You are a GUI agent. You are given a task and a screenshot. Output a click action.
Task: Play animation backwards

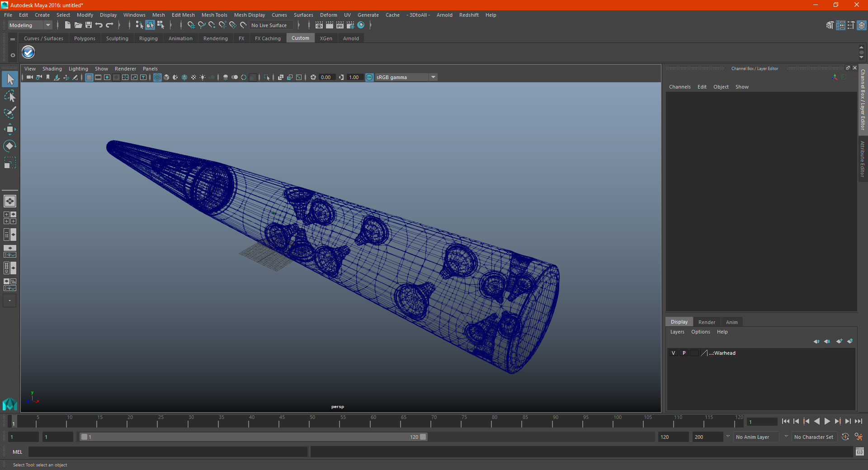tap(817, 421)
